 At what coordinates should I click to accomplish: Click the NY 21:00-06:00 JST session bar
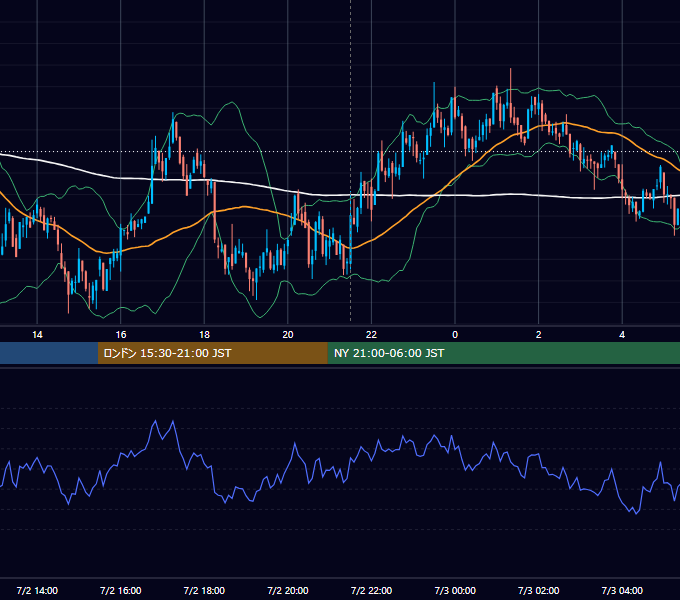(x=503, y=353)
